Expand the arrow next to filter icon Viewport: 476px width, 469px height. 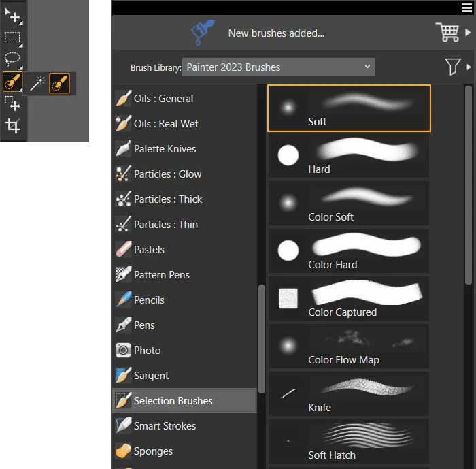469,67
